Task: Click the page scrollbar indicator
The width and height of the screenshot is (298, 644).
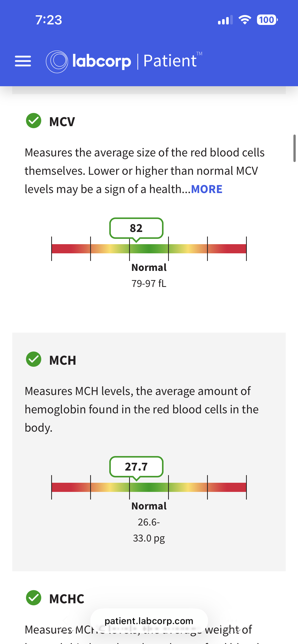Action: click(294, 148)
